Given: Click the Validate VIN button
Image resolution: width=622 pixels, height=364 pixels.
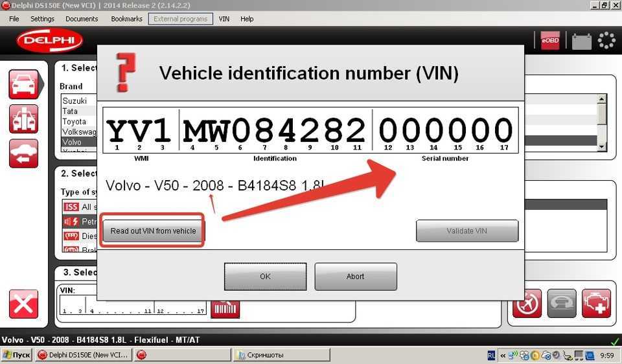Looking at the screenshot, I should tap(466, 231).
